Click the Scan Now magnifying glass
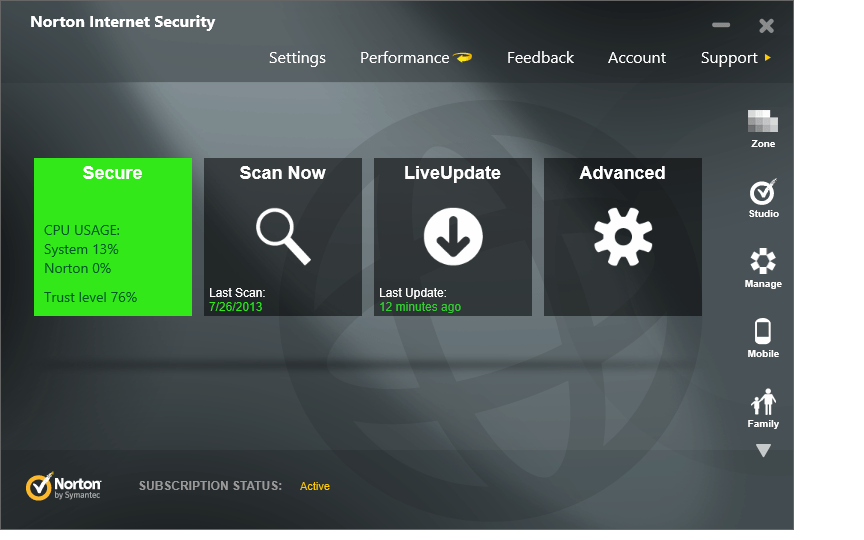Image resolution: width=864 pixels, height=540 pixels. 282,236
